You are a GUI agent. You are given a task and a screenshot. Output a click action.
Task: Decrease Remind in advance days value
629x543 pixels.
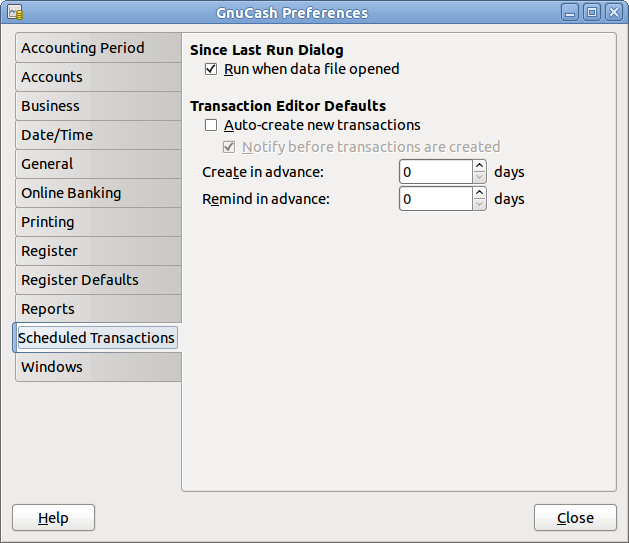[x=479, y=205]
